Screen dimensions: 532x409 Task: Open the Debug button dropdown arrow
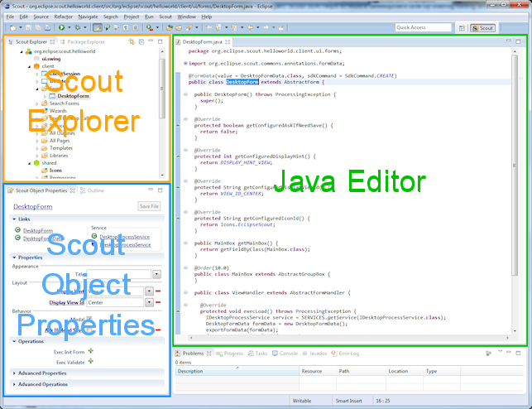(85, 27)
